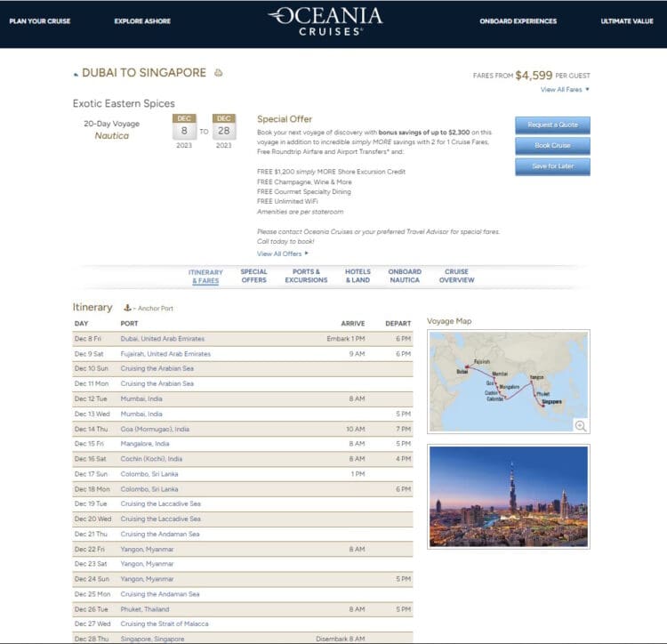Click Request a Quote button
Screen dimensions: 667x644
click(x=552, y=125)
